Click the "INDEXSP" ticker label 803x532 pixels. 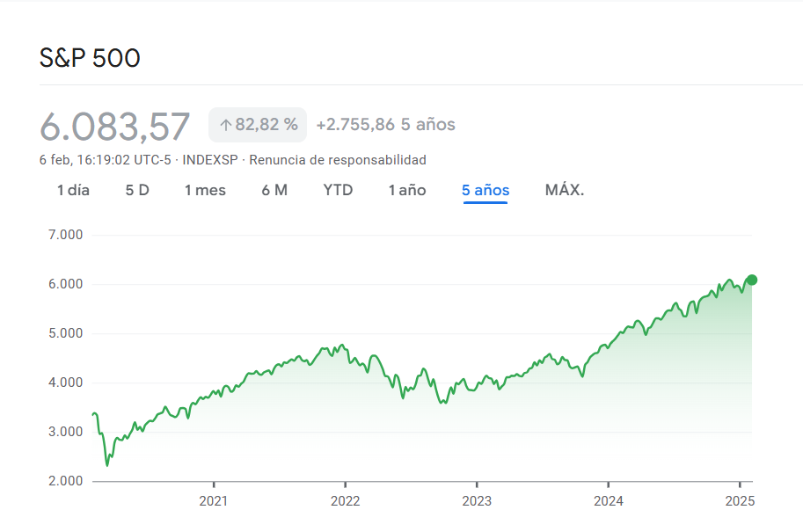point(208,160)
